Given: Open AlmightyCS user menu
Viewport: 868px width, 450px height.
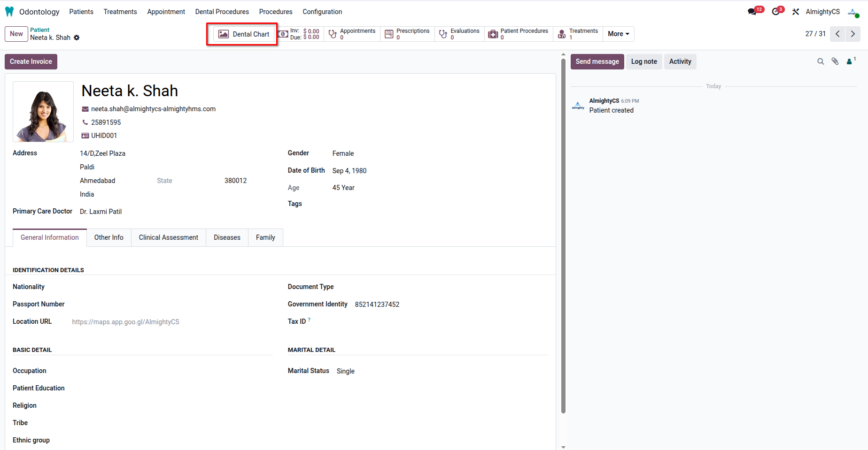Looking at the screenshot, I should (x=822, y=12).
